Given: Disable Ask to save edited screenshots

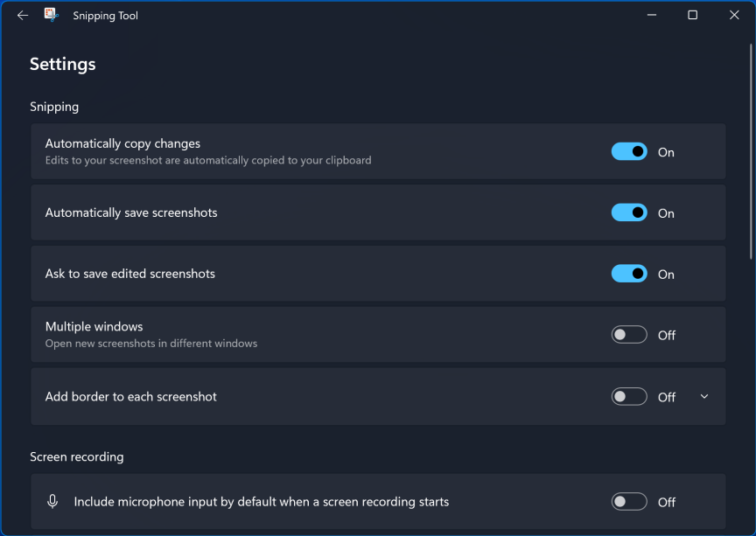Looking at the screenshot, I should (x=628, y=274).
